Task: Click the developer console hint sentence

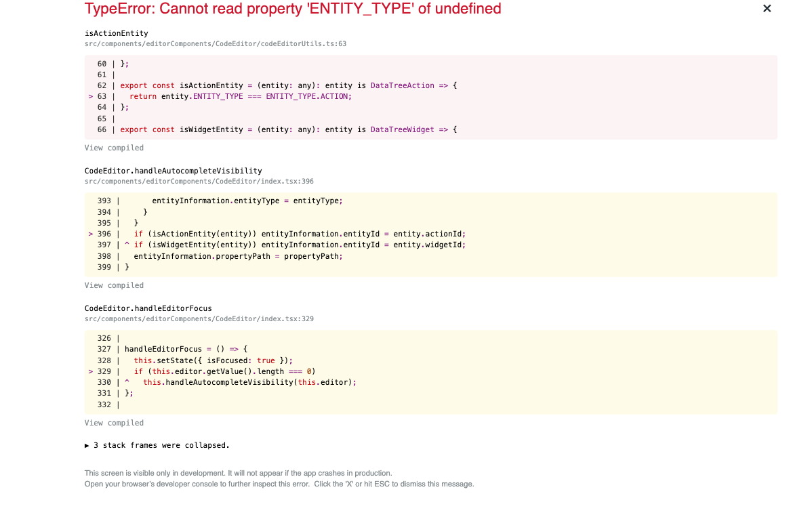Action: (197, 484)
